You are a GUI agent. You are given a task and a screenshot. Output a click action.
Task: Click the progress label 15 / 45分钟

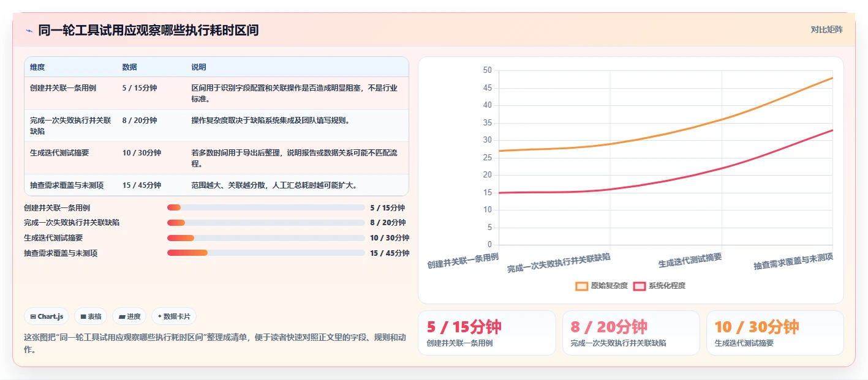[390, 253]
